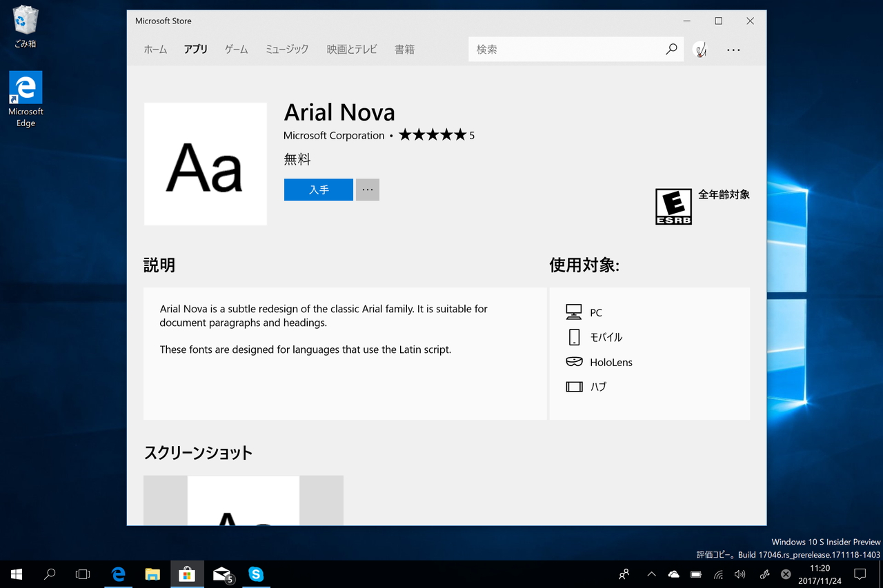This screenshot has width=883, height=588.
Task: Open Microsoft Store from the taskbar
Action: pyautogui.click(x=187, y=574)
